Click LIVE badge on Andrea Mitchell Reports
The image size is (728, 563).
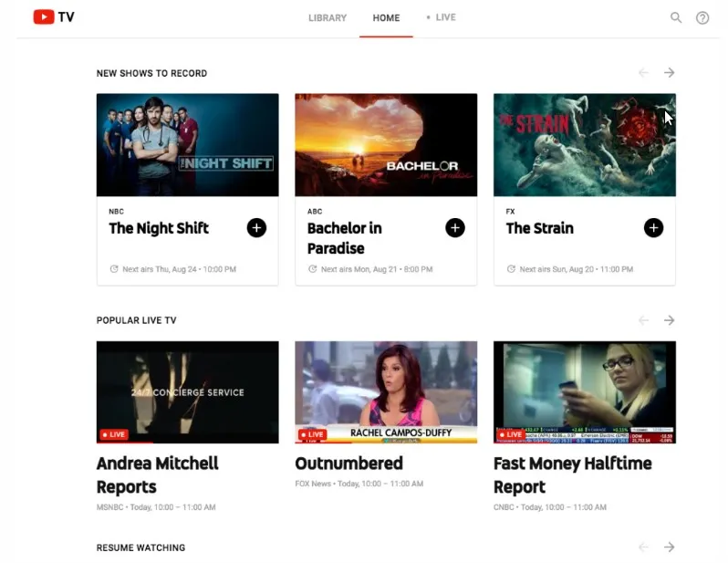(114, 434)
